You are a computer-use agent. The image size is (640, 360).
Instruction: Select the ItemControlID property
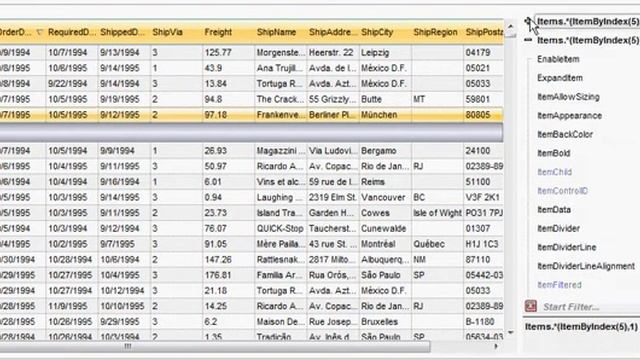(562, 191)
